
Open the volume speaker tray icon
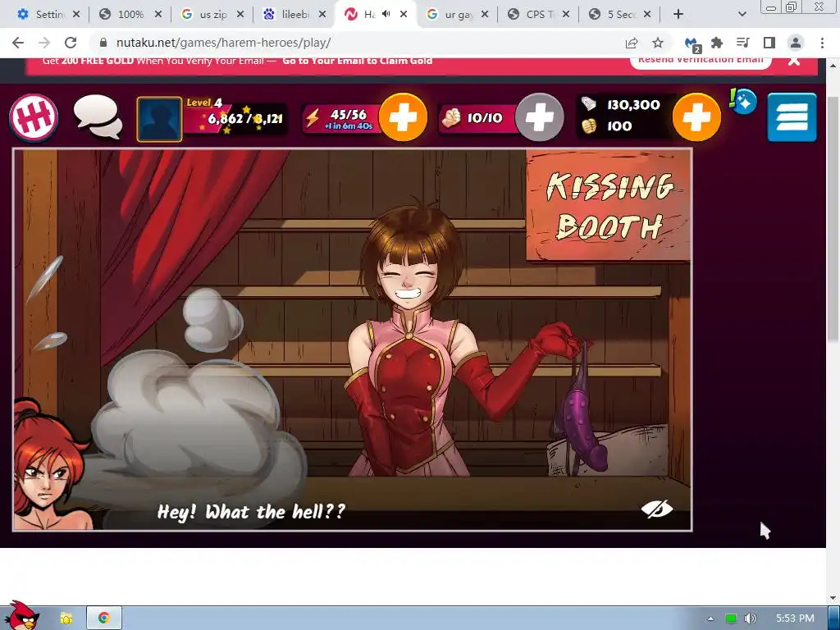pos(751,619)
